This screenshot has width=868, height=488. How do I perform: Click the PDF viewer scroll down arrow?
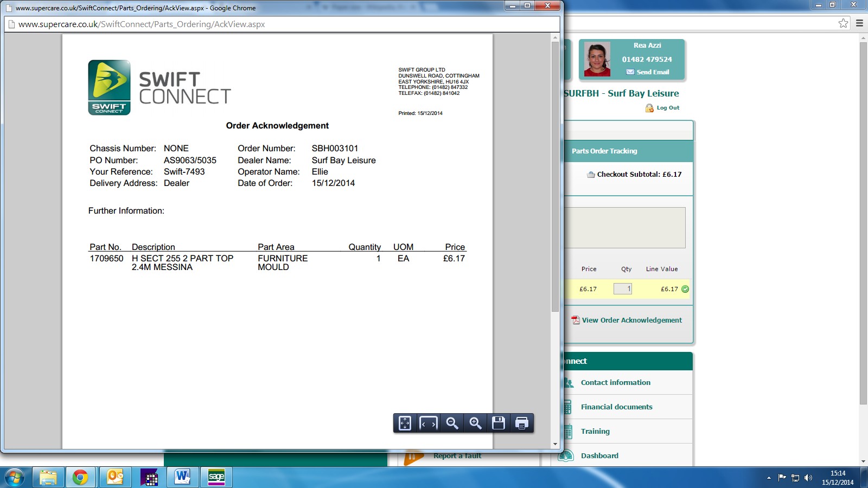pyautogui.click(x=555, y=444)
